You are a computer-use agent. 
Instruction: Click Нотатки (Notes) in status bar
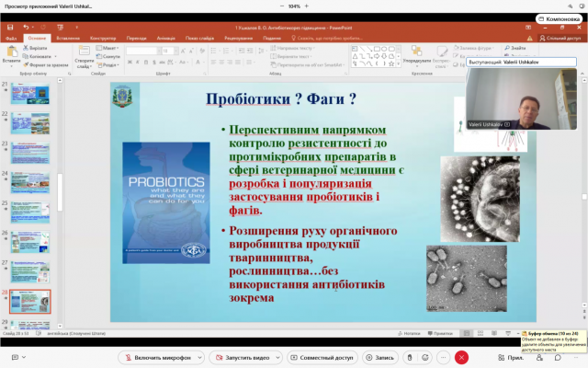pyautogui.click(x=409, y=333)
